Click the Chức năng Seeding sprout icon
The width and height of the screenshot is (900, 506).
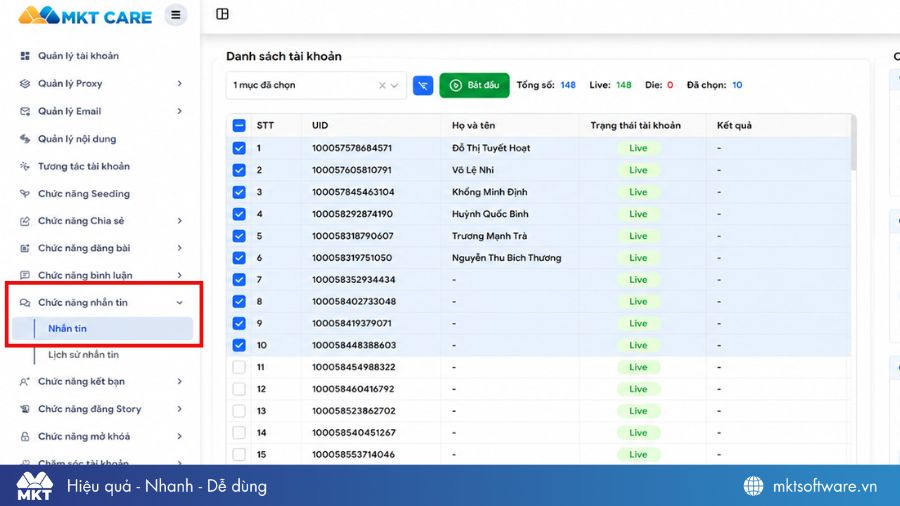coord(25,194)
